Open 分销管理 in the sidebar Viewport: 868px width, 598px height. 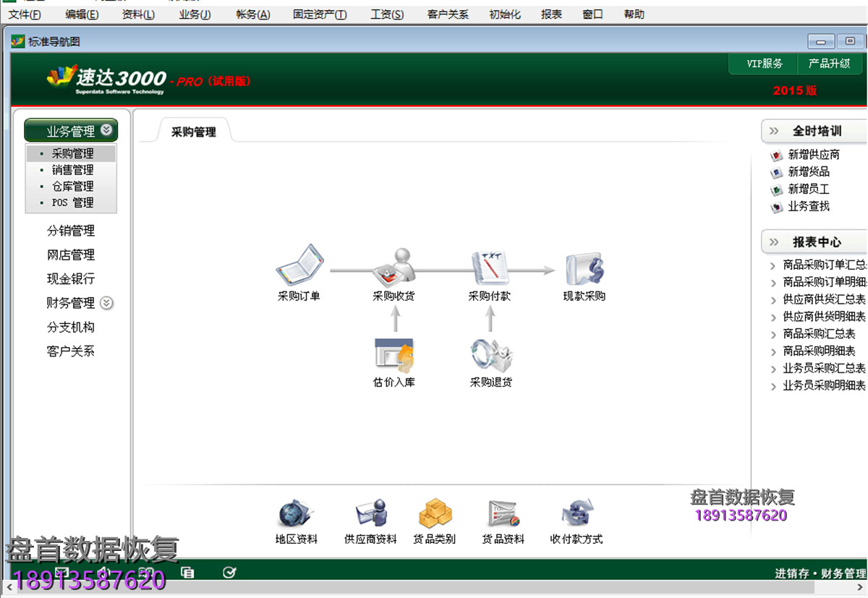[71, 231]
